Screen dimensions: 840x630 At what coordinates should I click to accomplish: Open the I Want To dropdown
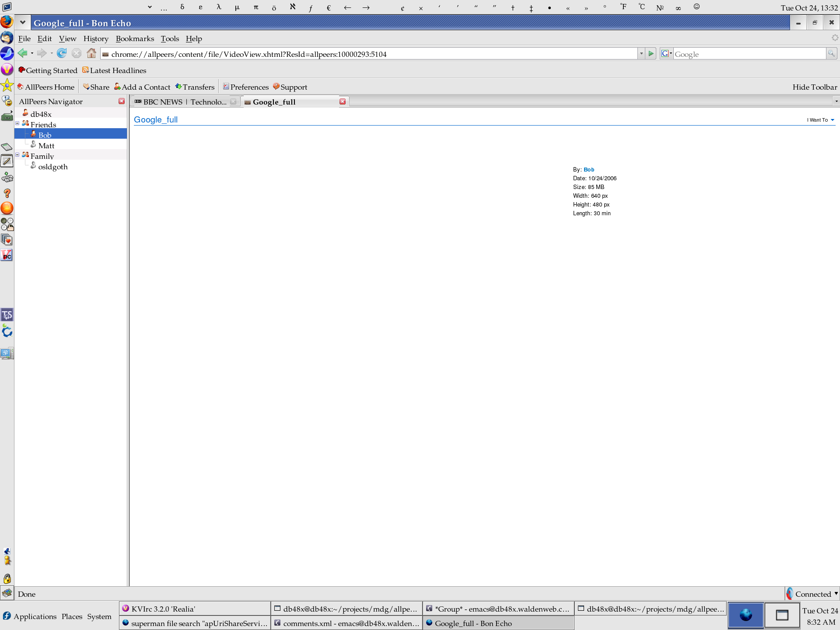821,120
